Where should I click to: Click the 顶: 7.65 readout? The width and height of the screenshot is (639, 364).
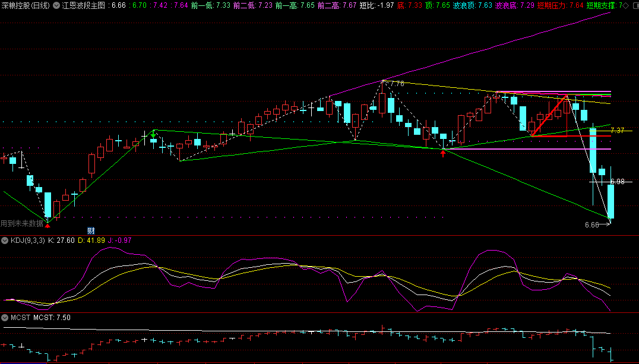click(x=438, y=6)
